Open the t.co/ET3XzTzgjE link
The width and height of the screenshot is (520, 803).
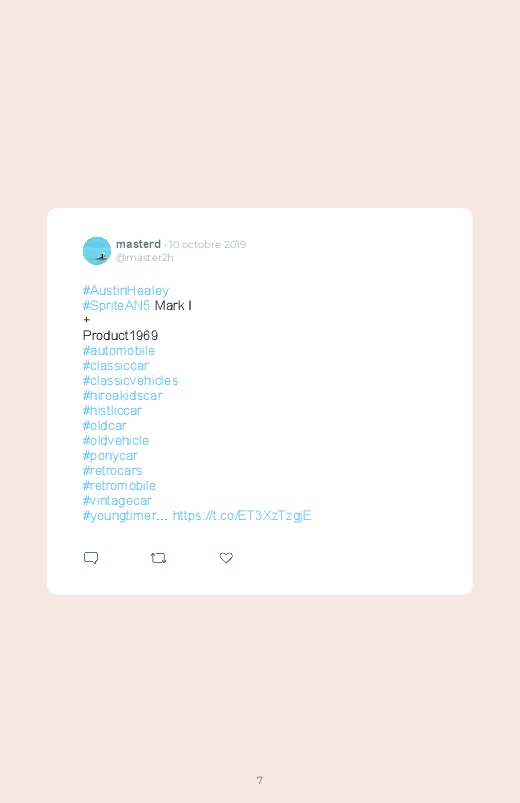pyautogui.click(x=242, y=516)
